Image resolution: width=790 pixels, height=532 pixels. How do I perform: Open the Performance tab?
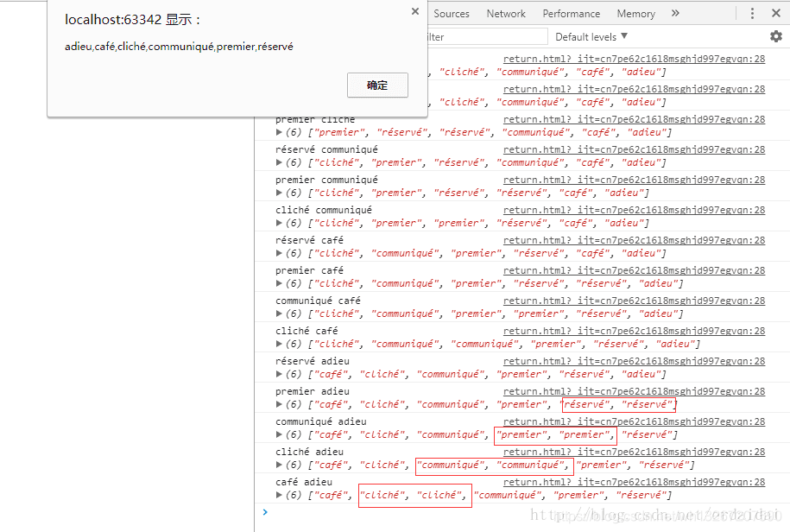[571, 13]
